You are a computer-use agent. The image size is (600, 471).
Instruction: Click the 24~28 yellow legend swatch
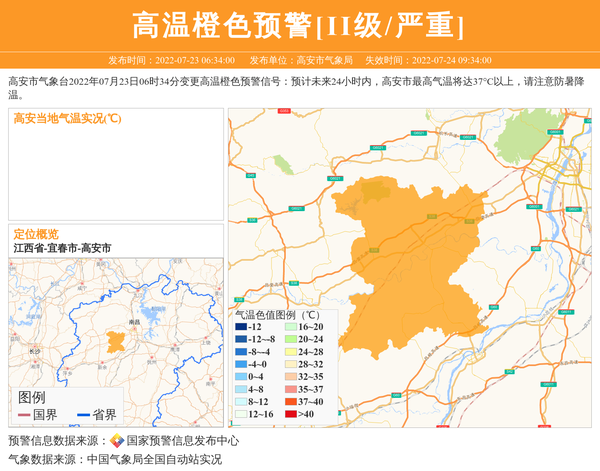coord(289,352)
